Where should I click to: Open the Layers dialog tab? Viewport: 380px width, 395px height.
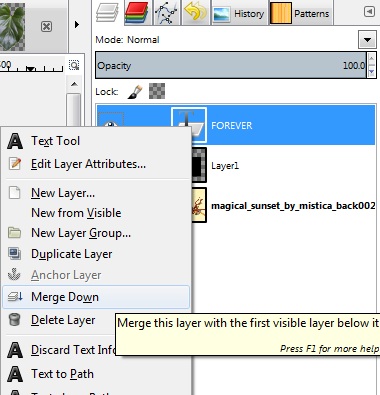(x=107, y=13)
